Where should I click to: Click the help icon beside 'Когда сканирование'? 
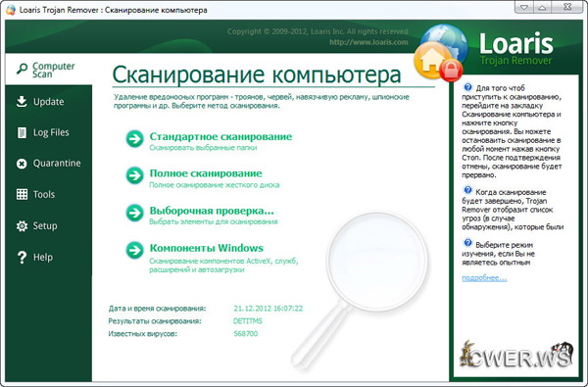[467, 190]
